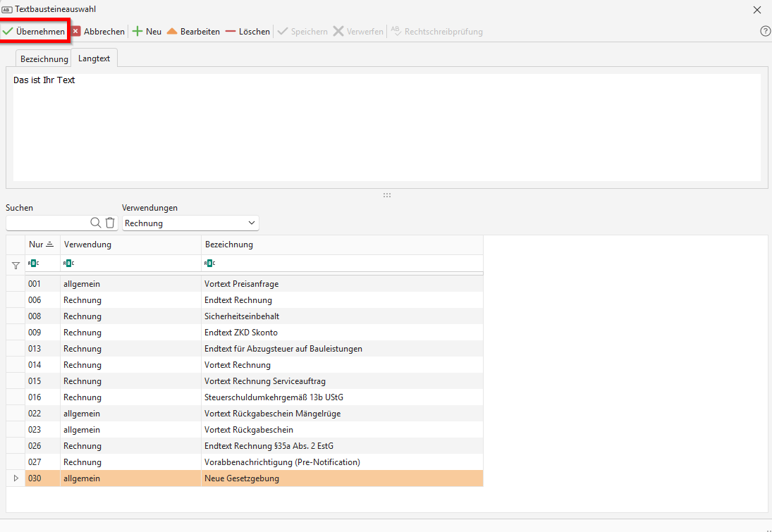The width and height of the screenshot is (772, 532).
Task: Click the Textbausteineauswahl title bar icon
Action: click(x=7, y=10)
